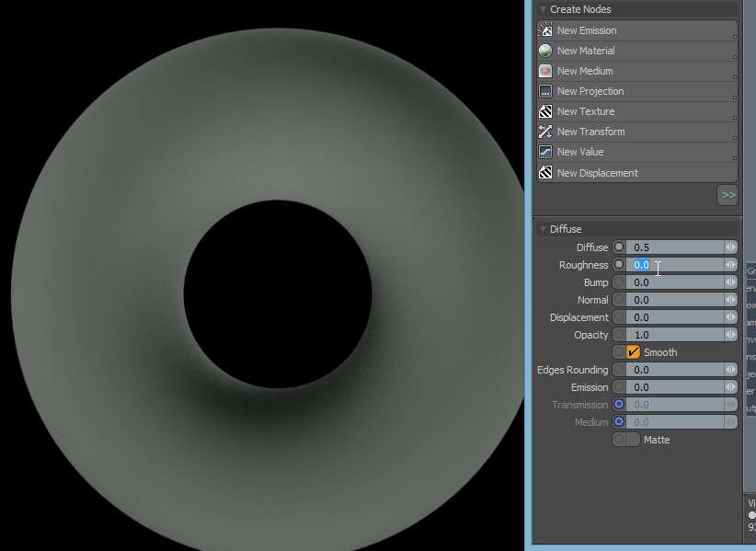This screenshot has width=756, height=551.
Task: Click the New Displacement icon
Action: [545, 172]
